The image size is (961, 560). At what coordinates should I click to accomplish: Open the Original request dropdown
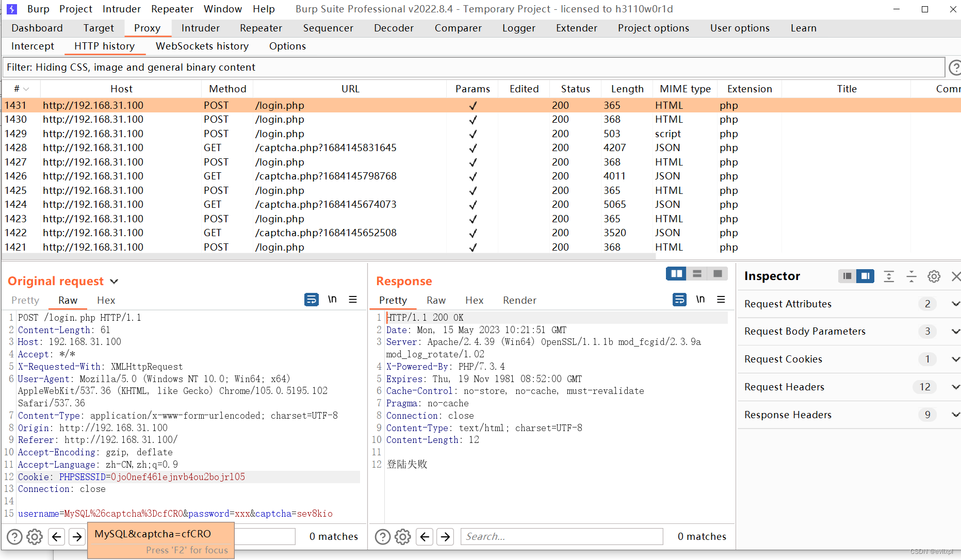pyautogui.click(x=114, y=281)
